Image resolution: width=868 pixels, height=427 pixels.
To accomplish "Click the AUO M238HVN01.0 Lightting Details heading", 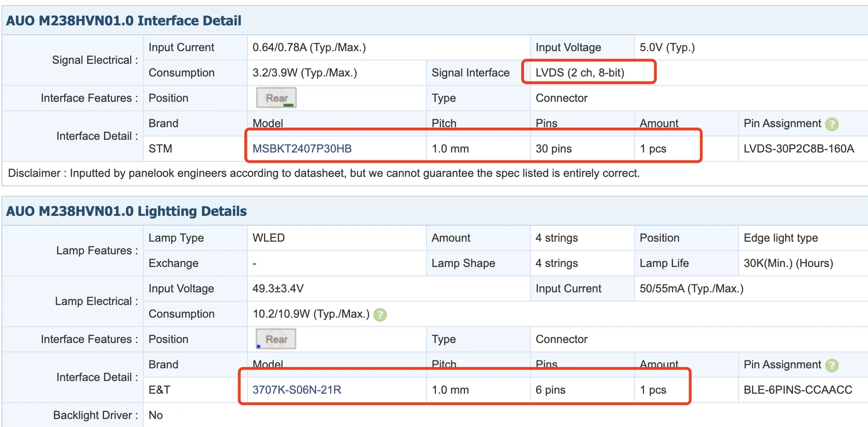I will pyautogui.click(x=127, y=211).
